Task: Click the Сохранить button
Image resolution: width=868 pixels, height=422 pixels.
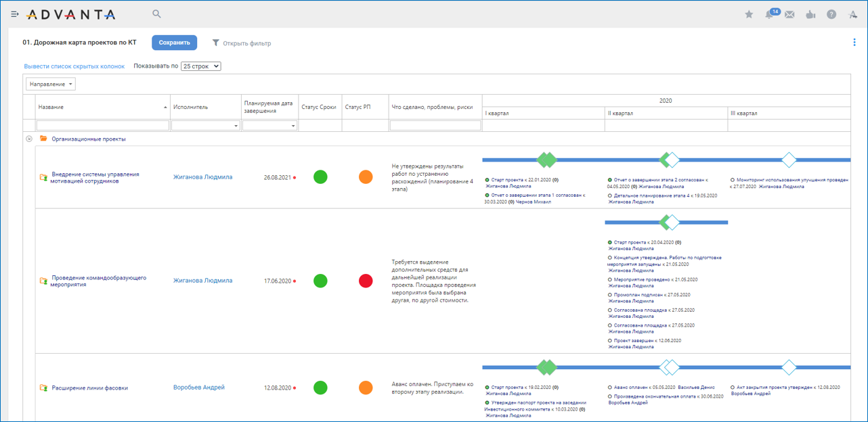Action: pos(174,43)
